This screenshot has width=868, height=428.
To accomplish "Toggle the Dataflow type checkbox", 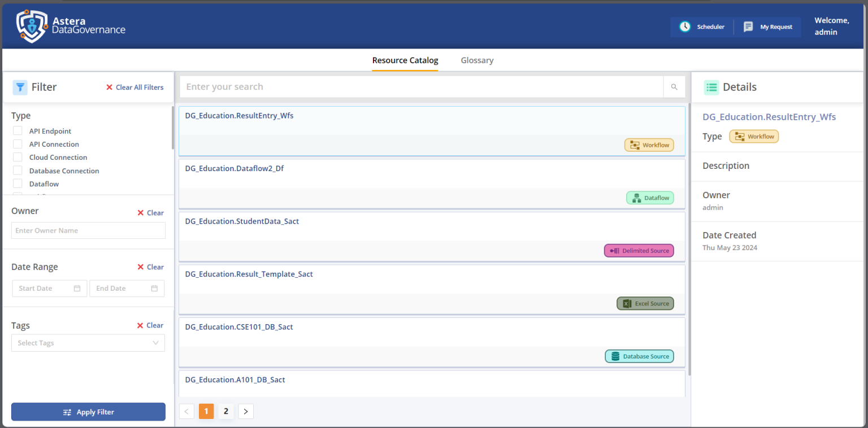I will [18, 184].
